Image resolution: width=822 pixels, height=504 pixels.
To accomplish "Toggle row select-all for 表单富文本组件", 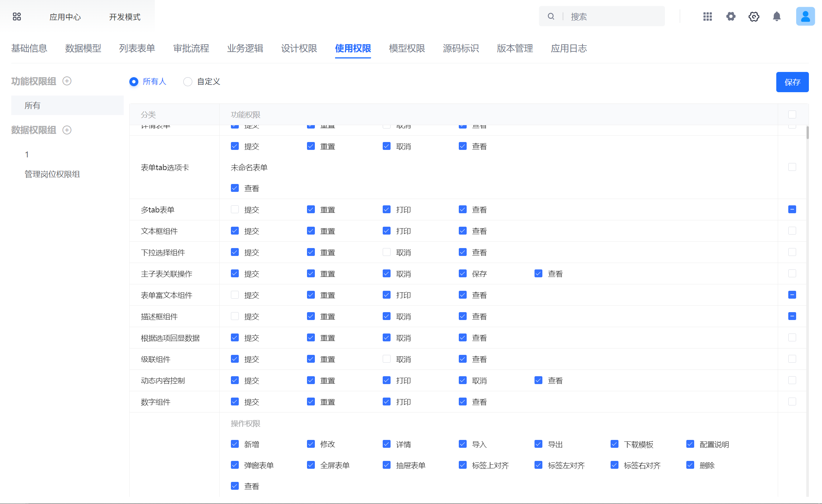I will point(792,295).
